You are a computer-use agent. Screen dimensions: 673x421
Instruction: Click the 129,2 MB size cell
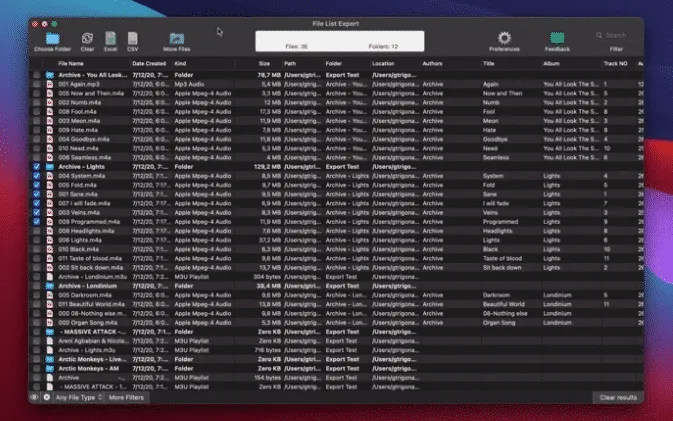[267, 167]
